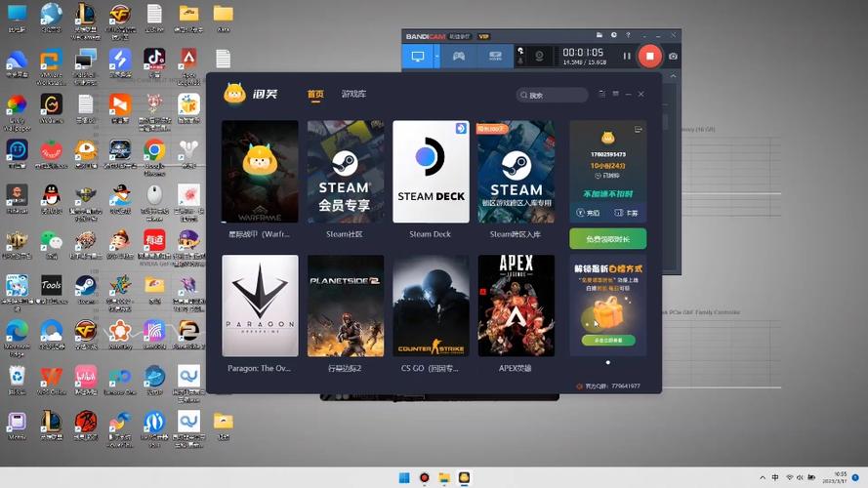Open the Steam跨区入库 card
Screen dimensions: 868x488
pyautogui.click(x=516, y=172)
